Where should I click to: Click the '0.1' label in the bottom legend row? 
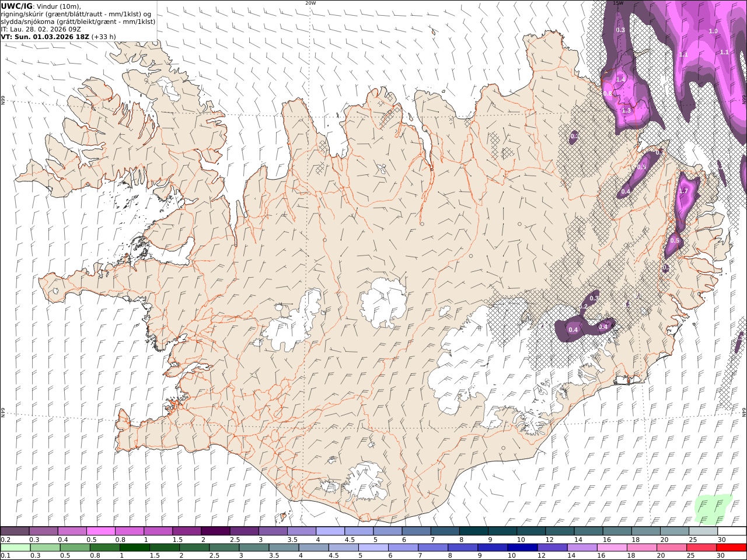5,556
